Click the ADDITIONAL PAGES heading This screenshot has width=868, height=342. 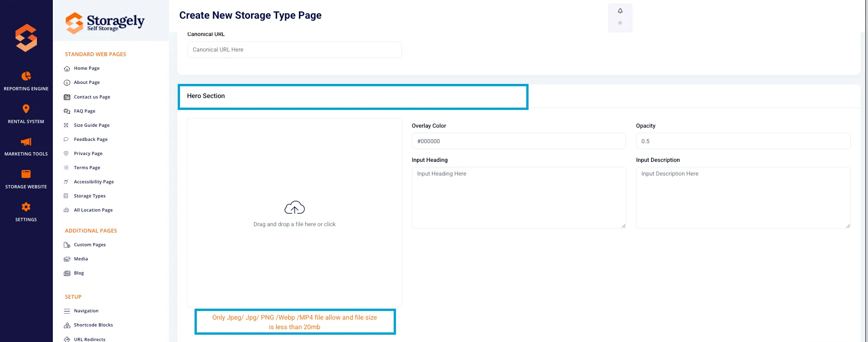pyautogui.click(x=91, y=231)
